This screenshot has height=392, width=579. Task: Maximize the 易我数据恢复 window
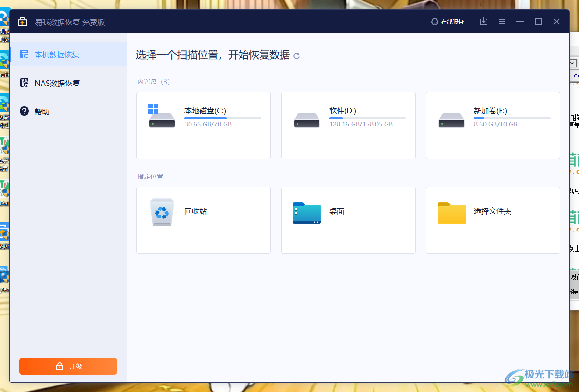538,21
